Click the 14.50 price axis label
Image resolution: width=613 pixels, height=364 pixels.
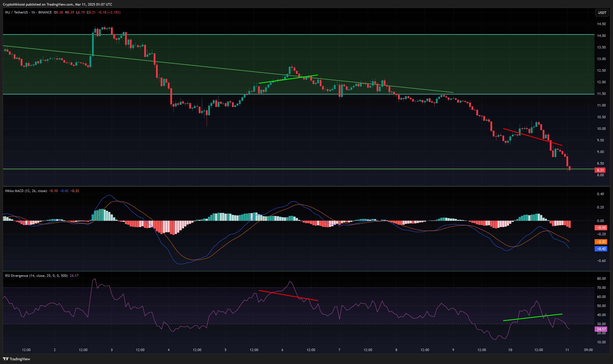click(x=601, y=24)
